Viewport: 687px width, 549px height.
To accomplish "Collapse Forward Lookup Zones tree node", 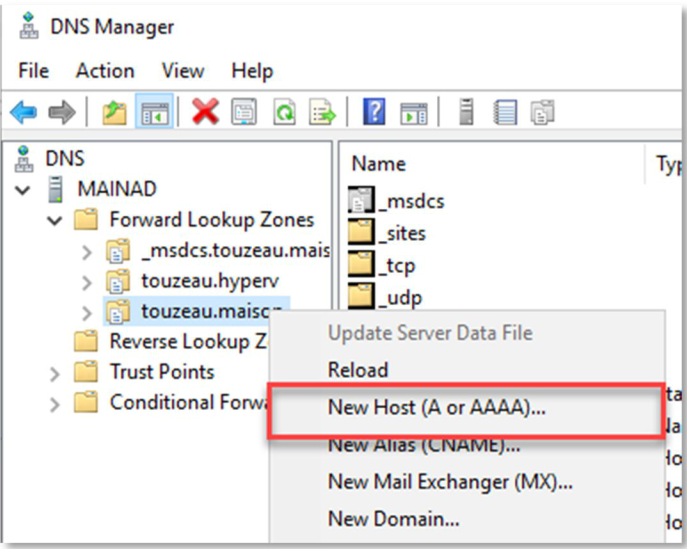I will 54,220.
